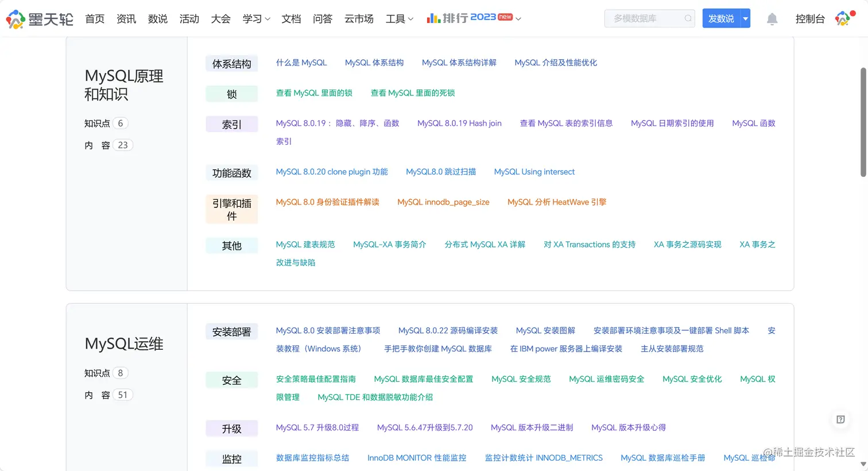Open MySQL 分析 HeatWave 引擎 link
868x471 pixels.
tap(557, 202)
